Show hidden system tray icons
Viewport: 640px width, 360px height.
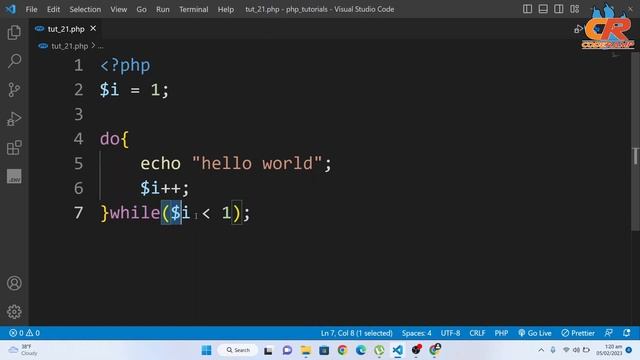tap(541, 350)
